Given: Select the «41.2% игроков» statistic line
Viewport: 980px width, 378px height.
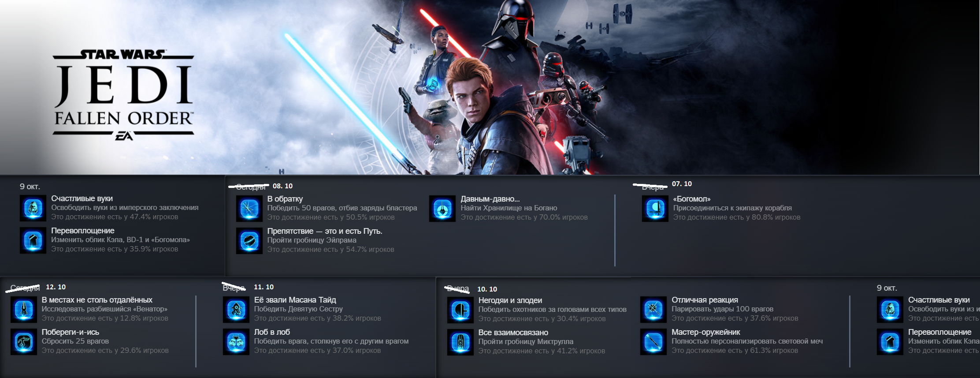Looking at the screenshot, I should click(x=542, y=351).
